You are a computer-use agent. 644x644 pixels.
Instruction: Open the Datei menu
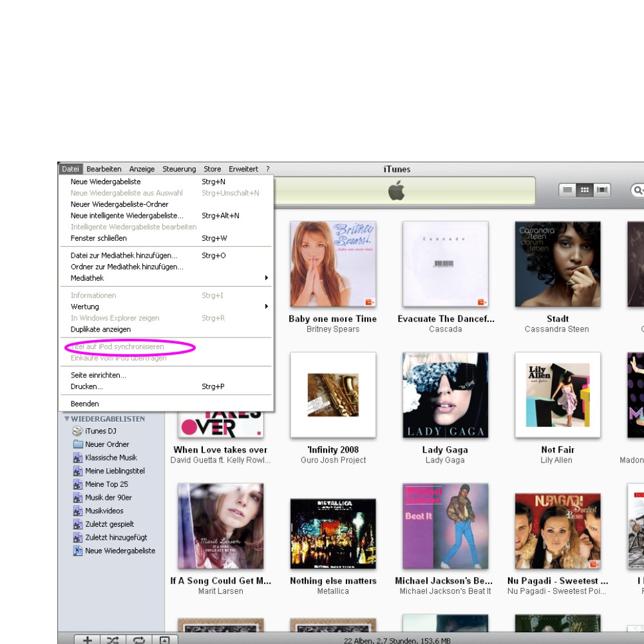coord(70,169)
